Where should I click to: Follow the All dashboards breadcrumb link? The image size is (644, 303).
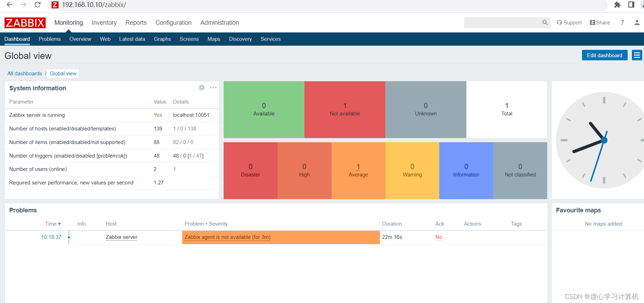pyautogui.click(x=25, y=74)
